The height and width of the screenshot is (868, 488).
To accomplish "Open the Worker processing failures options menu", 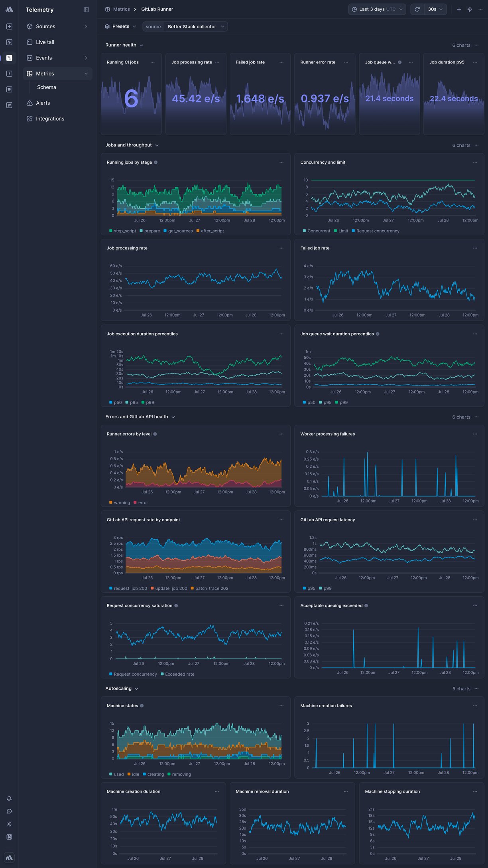I will coord(475,434).
